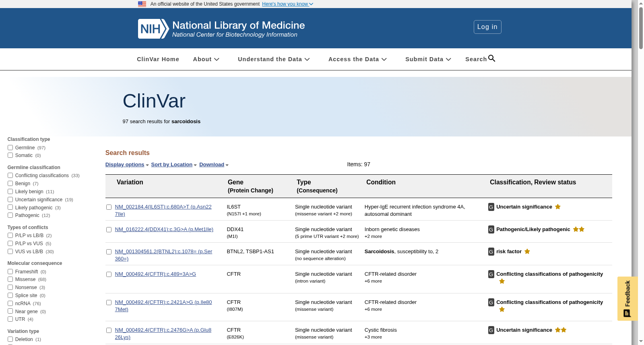Go to ClinVar Home
The image size is (644, 345).
coord(158,59)
